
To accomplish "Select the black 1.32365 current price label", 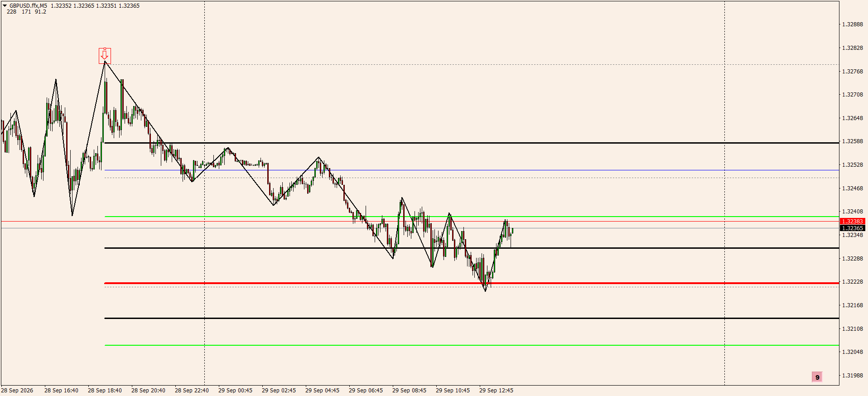I will [x=852, y=228].
